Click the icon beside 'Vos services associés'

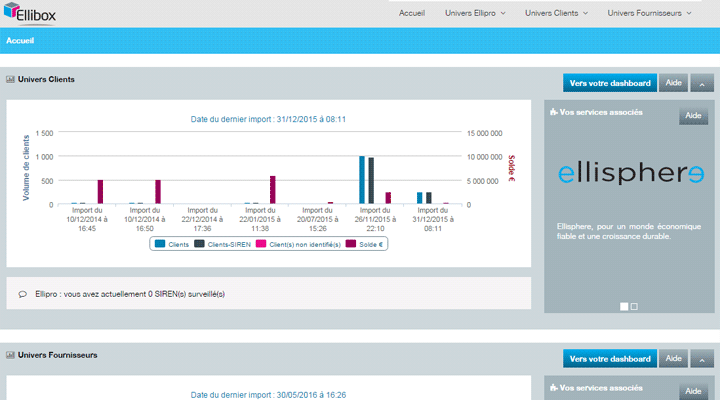pyautogui.click(x=553, y=112)
